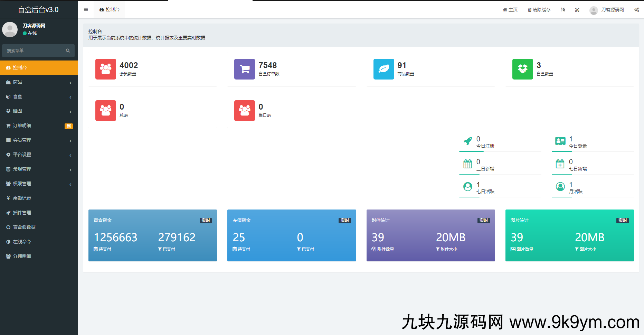Toggle the sidebar hamburger menu
Screen dimensions: 644x335
pos(86,10)
